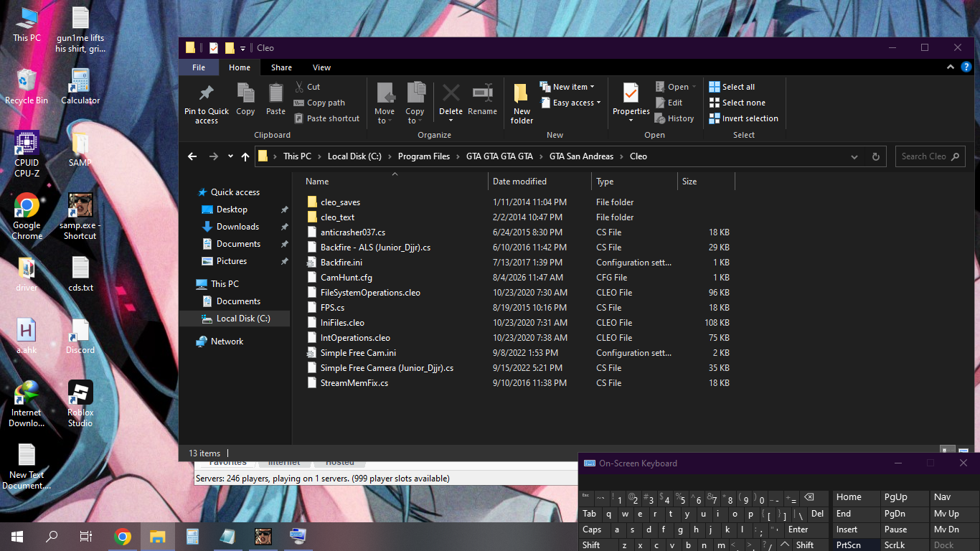Click Local Disk (C:) breadcrumb
980x551 pixels.
coord(354,156)
